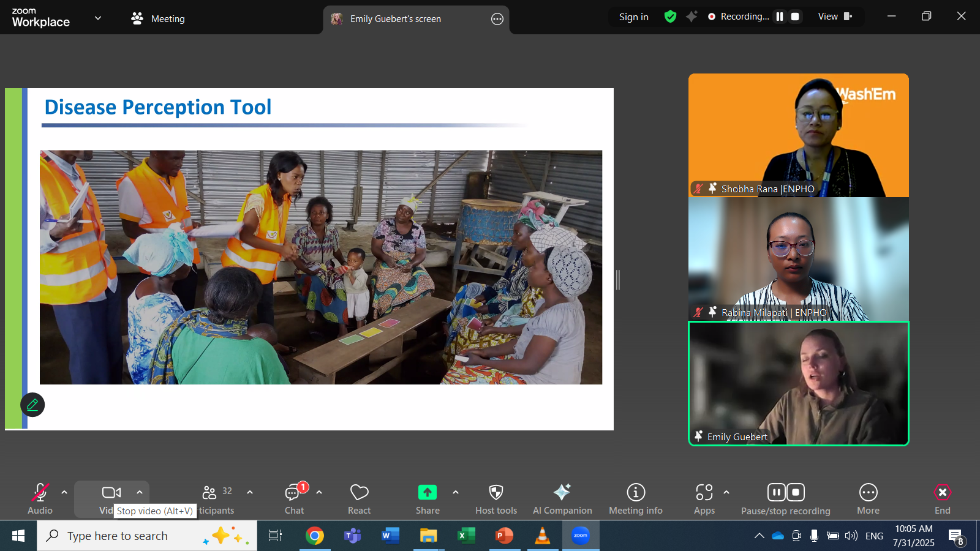
Task: Click the Sign in button
Action: [x=633, y=17]
